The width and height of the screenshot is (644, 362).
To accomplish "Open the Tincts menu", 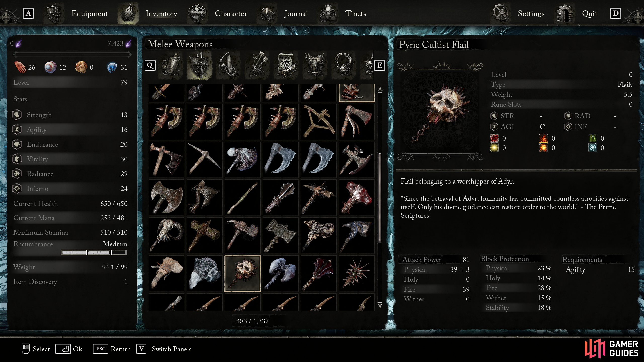I will pos(355,13).
